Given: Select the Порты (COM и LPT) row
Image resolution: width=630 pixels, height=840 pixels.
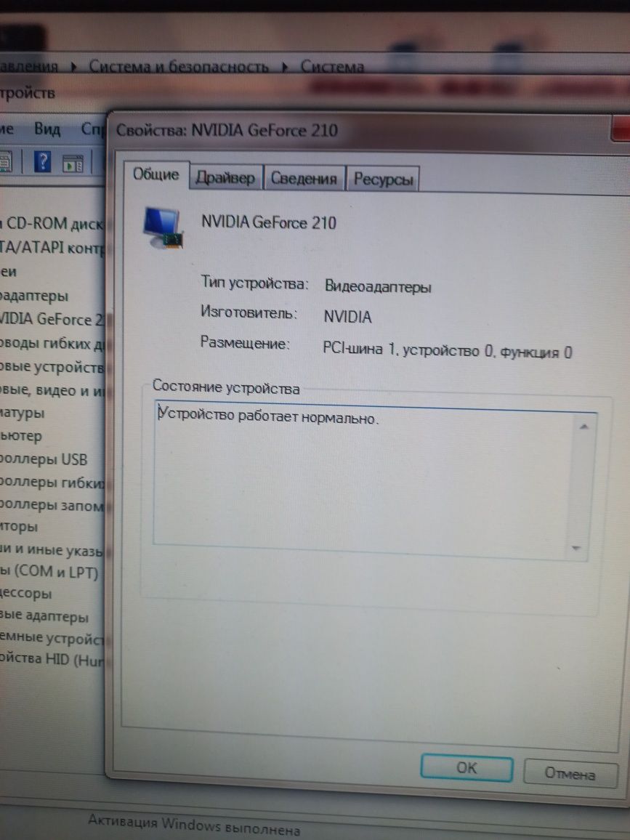Looking at the screenshot, I should [49, 572].
